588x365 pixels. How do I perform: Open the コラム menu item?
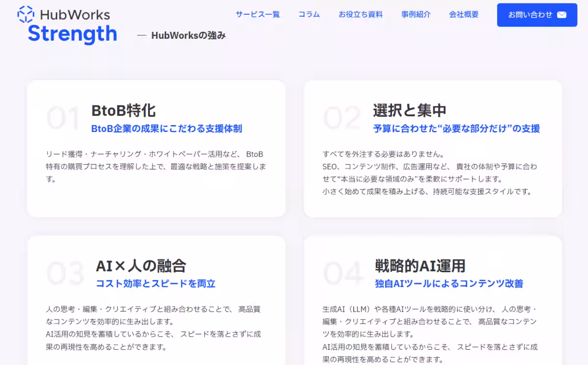coord(309,15)
